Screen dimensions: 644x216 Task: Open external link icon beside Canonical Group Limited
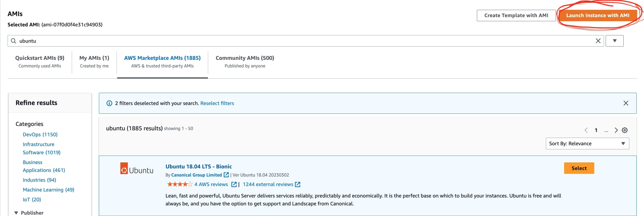pos(226,175)
